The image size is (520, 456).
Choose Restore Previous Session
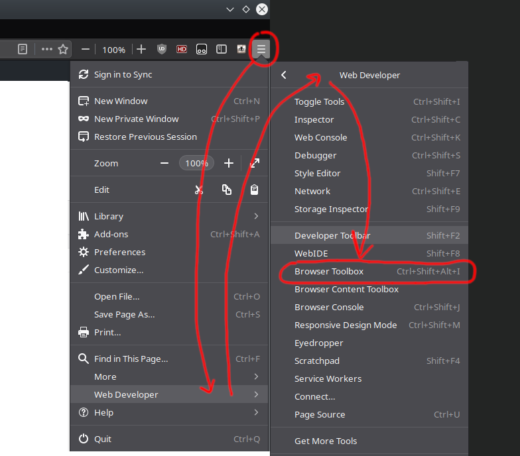169,137
